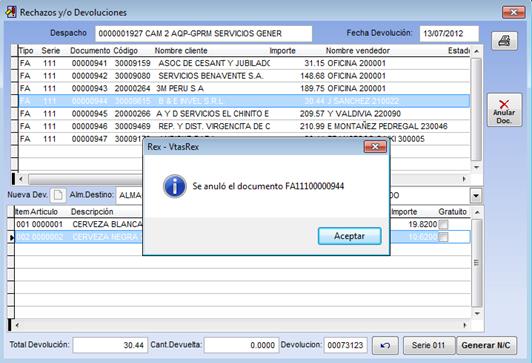Screen dimensions: 532x363
Task: Click importe 19.8200 in item 001
Action: coord(423,224)
